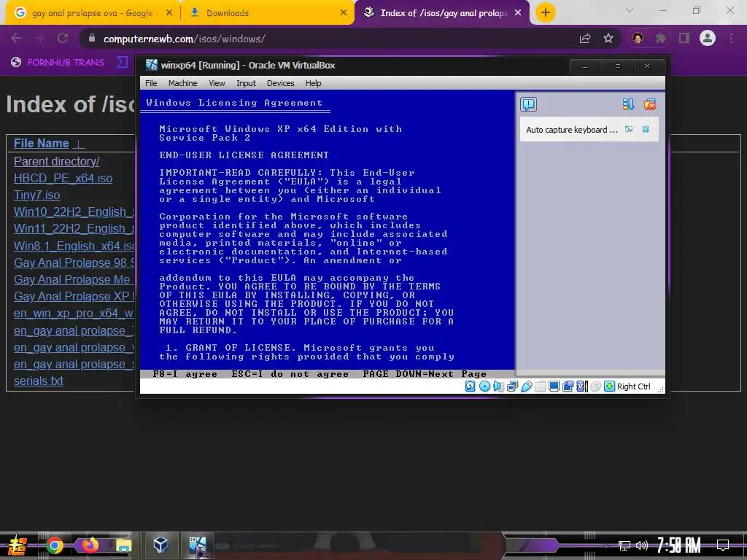The image size is (747, 560).
Task: Click the site lock icon in address bar
Action: (92, 39)
